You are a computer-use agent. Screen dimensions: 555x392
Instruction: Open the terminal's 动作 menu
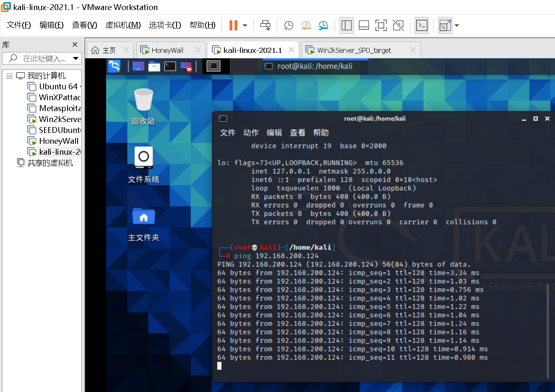click(x=251, y=133)
